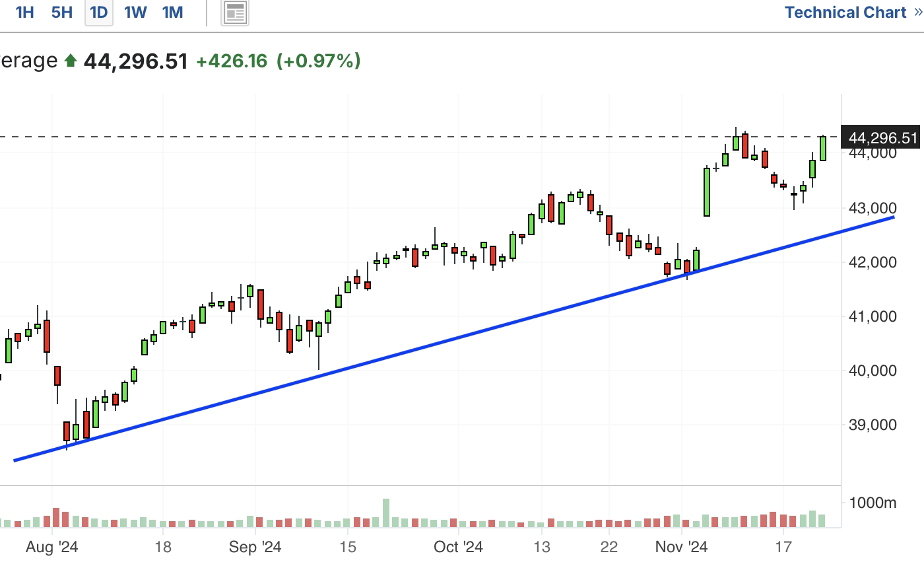Select the 1H timeframe tab
This screenshot has height=572, width=924.
(x=24, y=13)
